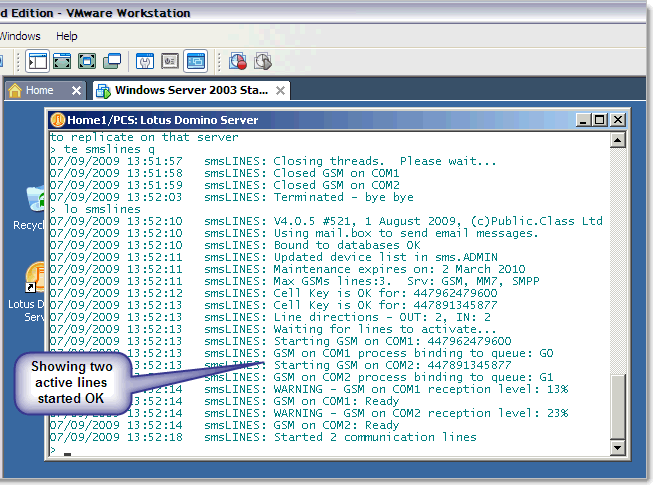Minimize the Lotus Domino Server window
Viewport: 656px width, 488px height.
click(583, 120)
